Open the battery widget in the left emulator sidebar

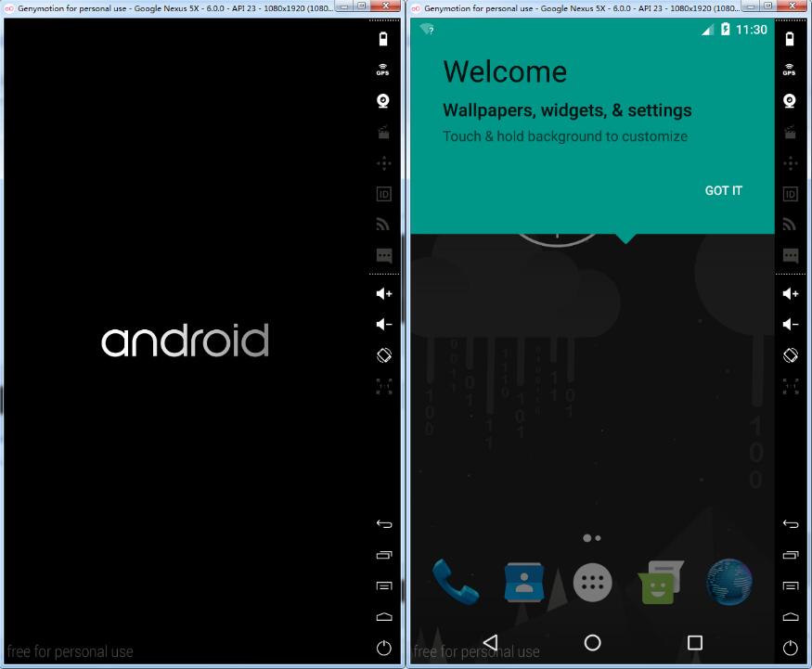pos(383,39)
